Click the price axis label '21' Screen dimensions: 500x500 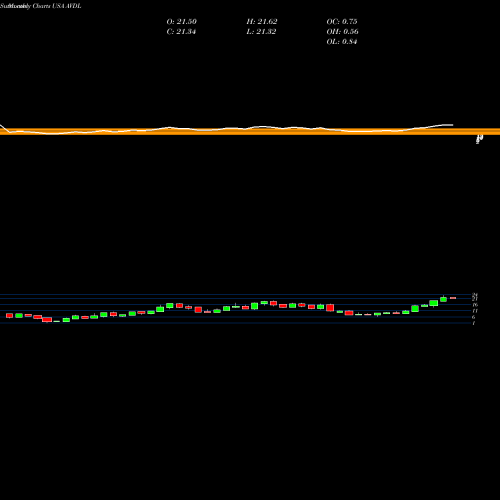pyautogui.click(x=475, y=299)
